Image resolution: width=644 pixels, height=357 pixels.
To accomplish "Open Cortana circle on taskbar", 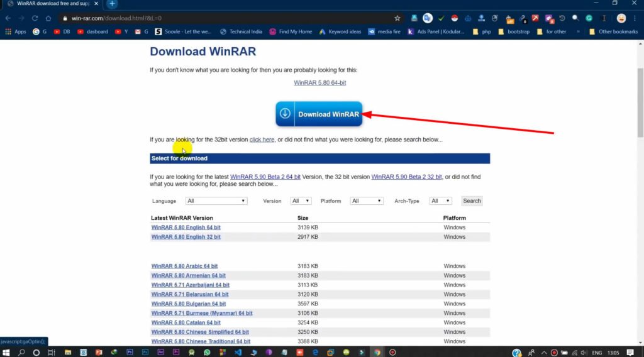I will 36,353.
